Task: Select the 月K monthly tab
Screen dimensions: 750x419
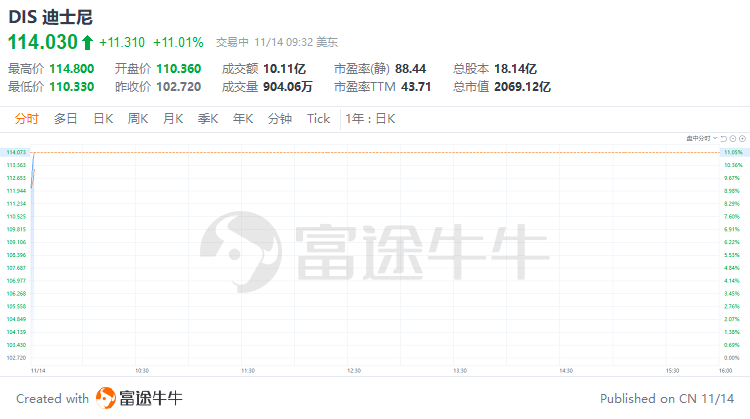Action: 173,119
